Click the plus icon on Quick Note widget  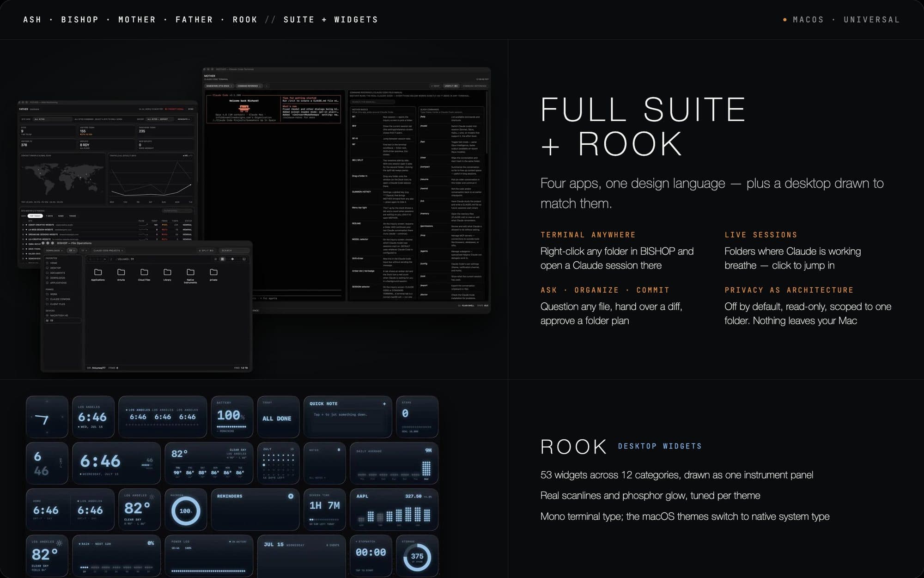pyautogui.click(x=384, y=404)
